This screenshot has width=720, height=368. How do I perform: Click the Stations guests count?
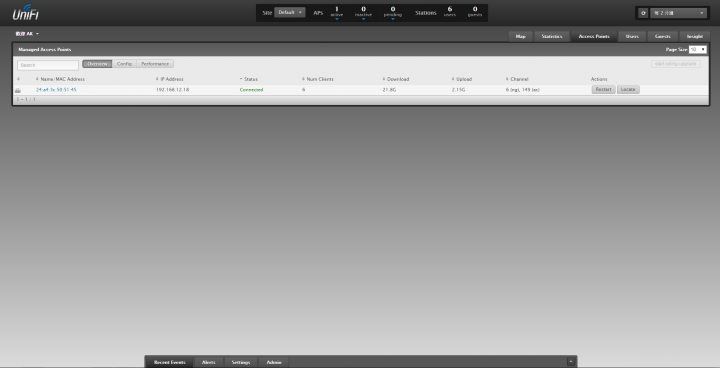point(475,11)
